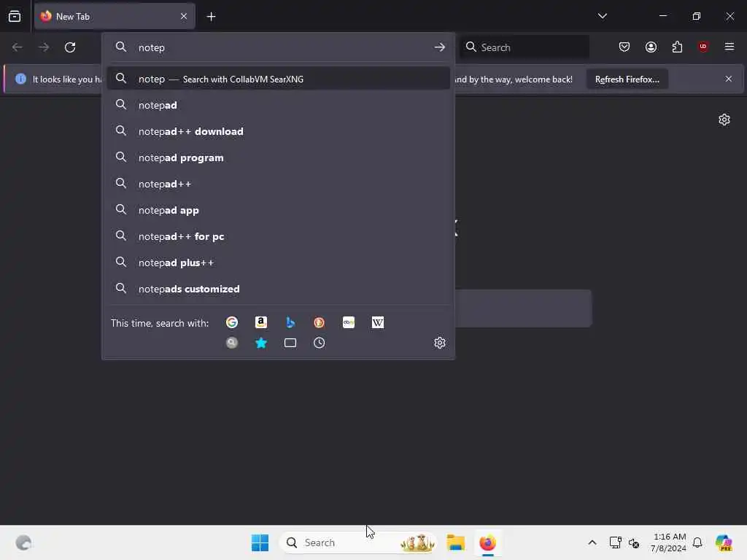
Task: Pick the 'notepads customized' suggestion
Action: tap(278, 289)
